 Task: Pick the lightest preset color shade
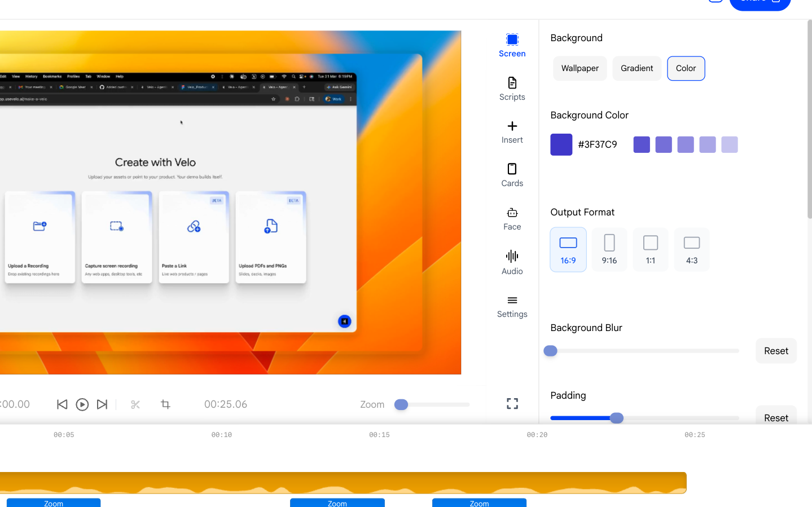730,144
